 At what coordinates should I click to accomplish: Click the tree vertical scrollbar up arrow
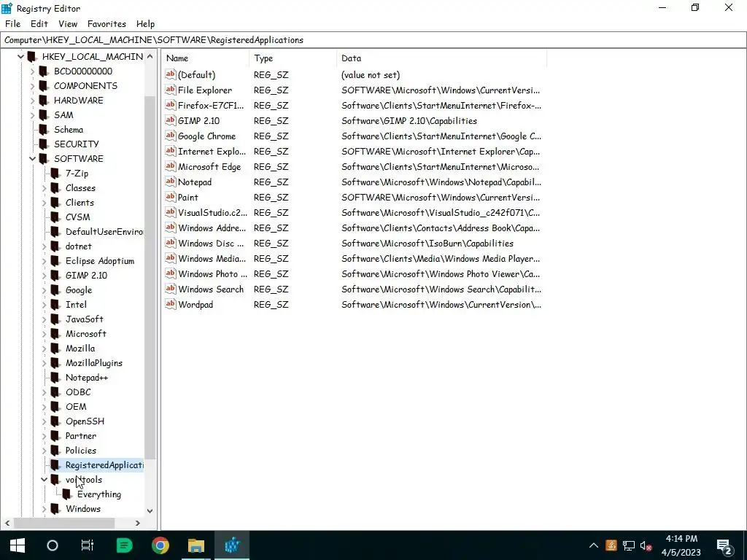click(x=150, y=56)
